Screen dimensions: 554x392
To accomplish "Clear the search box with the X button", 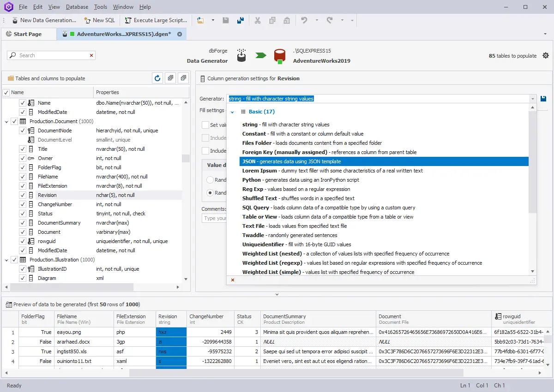I will click(x=91, y=55).
